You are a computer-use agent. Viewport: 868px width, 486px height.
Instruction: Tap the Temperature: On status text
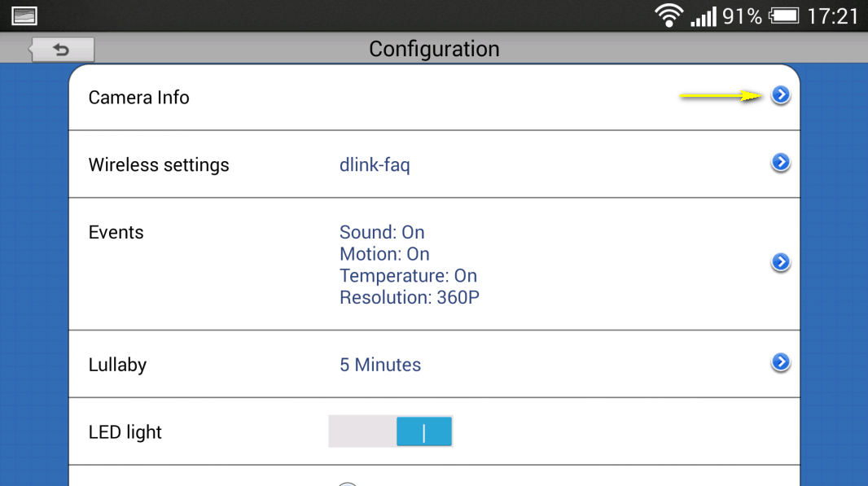point(409,275)
